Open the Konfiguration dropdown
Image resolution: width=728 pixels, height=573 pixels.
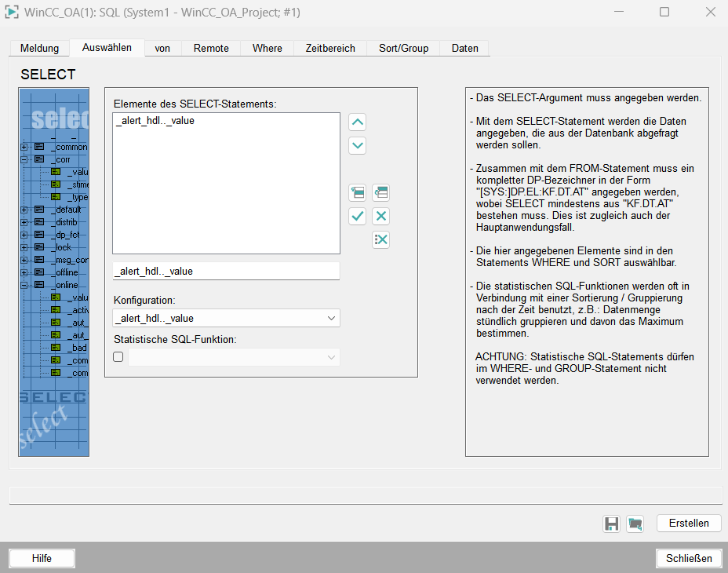click(226, 318)
